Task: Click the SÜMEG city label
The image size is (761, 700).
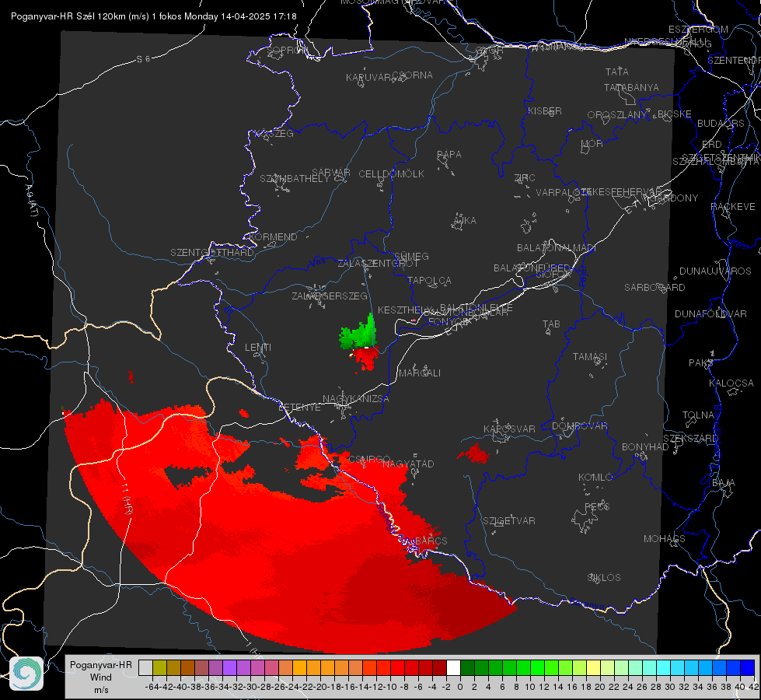Action: point(411,256)
